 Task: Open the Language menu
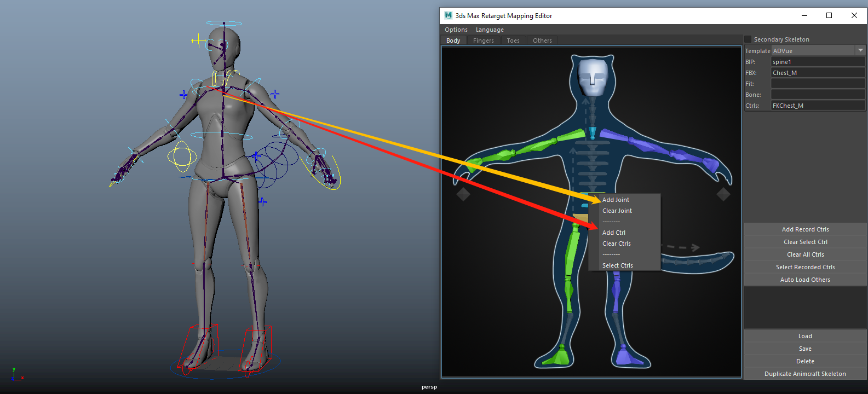(490, 30)
